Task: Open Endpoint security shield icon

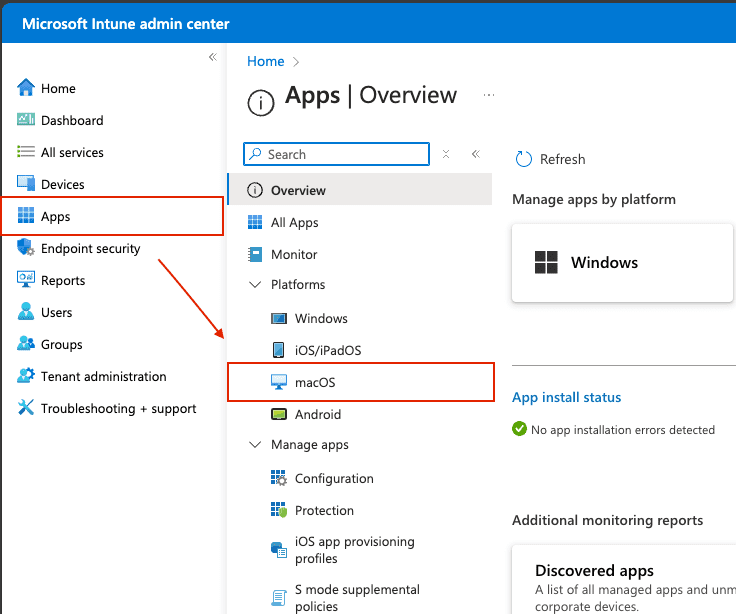Action: click(x=26, y=248)
